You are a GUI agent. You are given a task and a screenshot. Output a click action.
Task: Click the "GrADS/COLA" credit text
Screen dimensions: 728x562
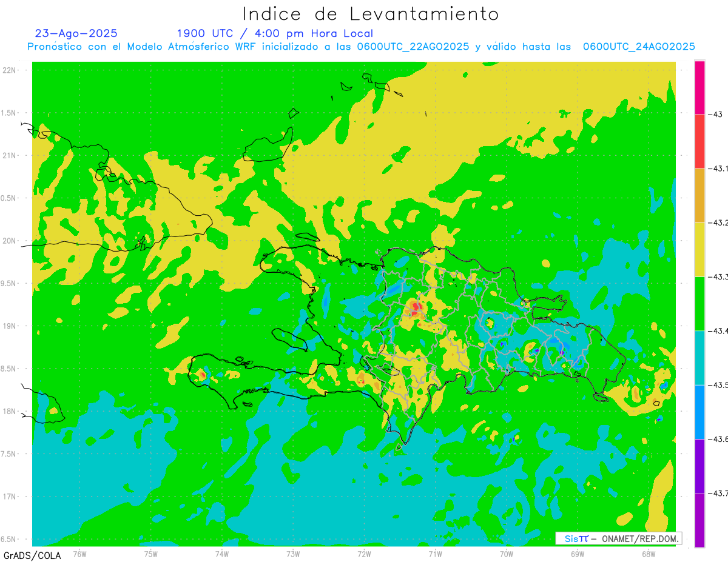pyautogui.click(x=32, y=555)
